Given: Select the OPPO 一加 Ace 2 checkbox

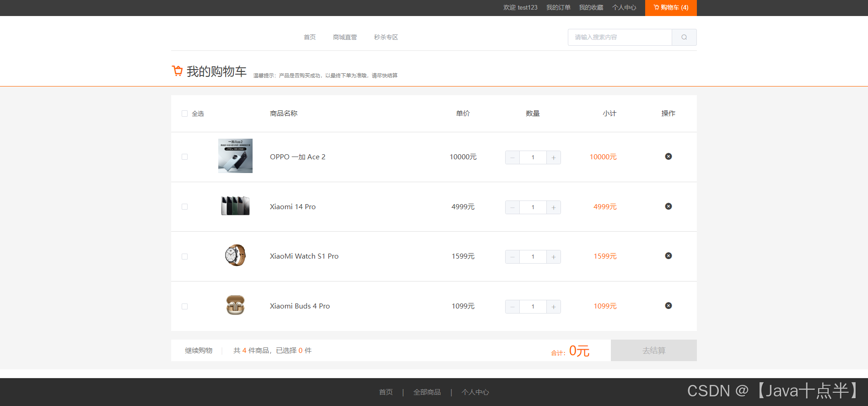Looking at the screenshot, I should (184, 157).
